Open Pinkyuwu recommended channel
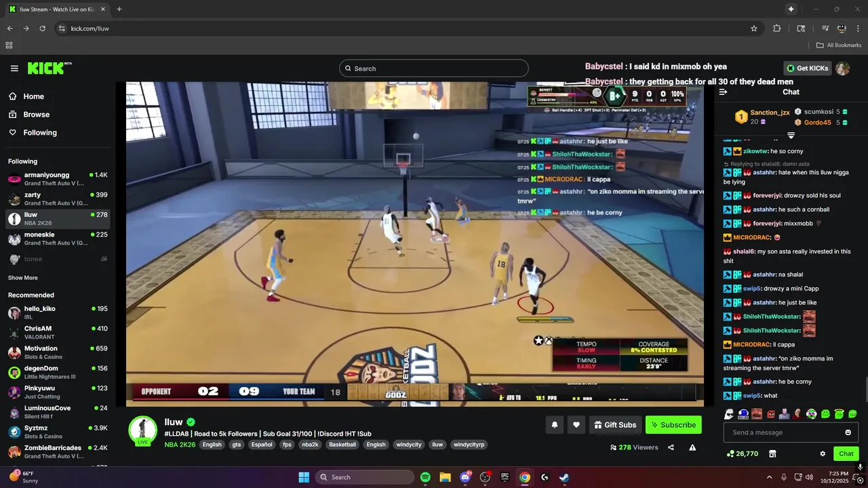868x488 pixels. (x=58, y=392)
